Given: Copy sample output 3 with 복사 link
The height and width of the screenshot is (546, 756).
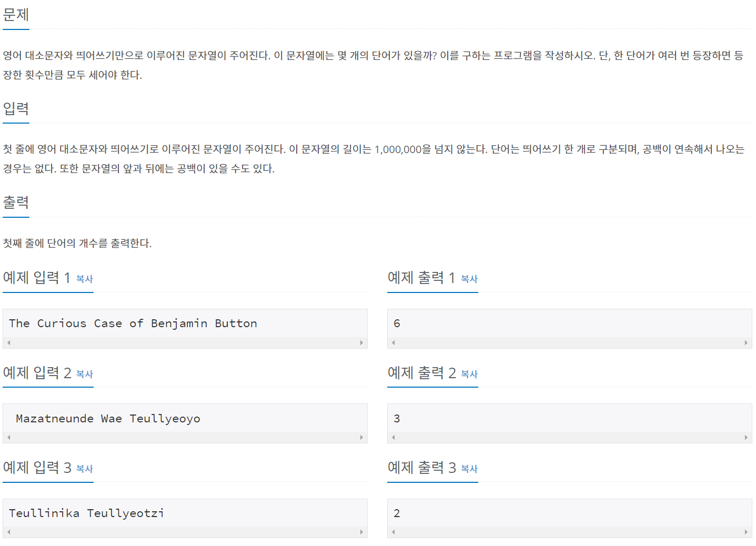Looking at the screenshot, I should click(469, 469).
